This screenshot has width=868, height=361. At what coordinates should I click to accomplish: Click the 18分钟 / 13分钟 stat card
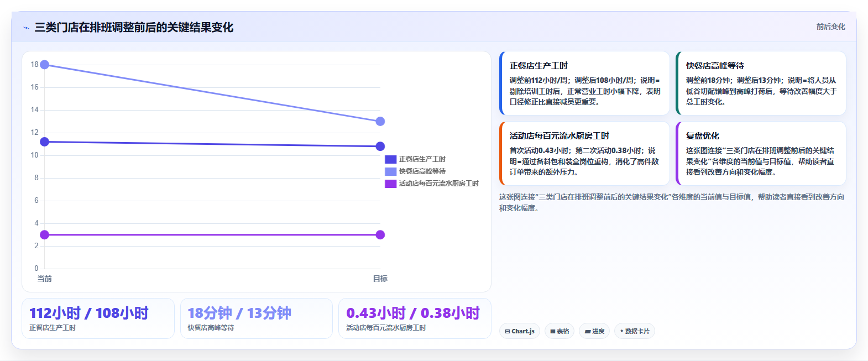[257, 318]
